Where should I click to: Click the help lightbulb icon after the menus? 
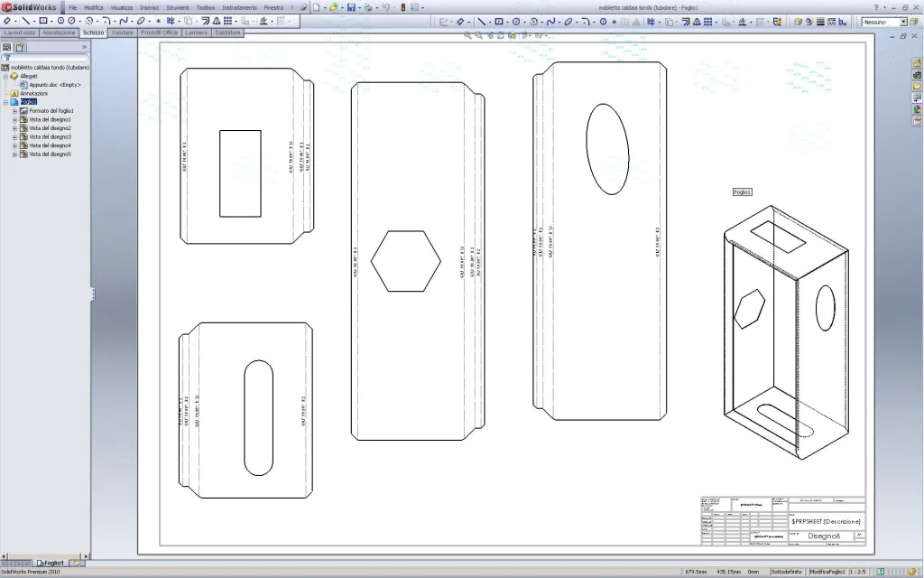tap(303, 7)
